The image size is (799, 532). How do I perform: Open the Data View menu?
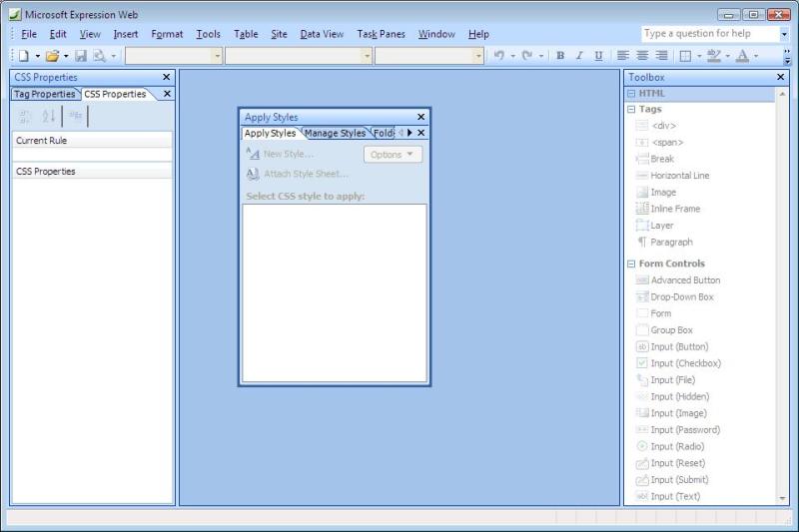point(322,34)
